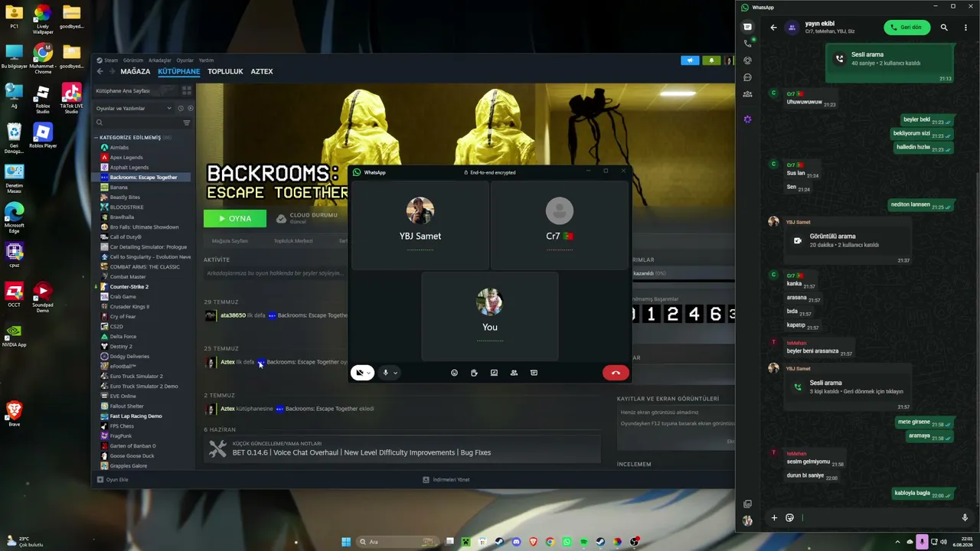Open the Yardım menu
This screenshot has width=980, height=551.
click(207, 60)
